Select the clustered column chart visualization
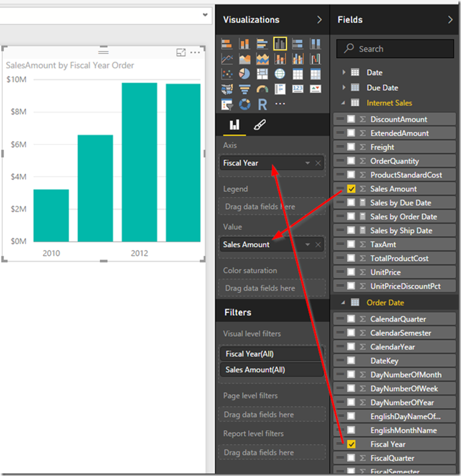Image resolution: width=461 pixels, height=476 pixels. coord(280,44)
